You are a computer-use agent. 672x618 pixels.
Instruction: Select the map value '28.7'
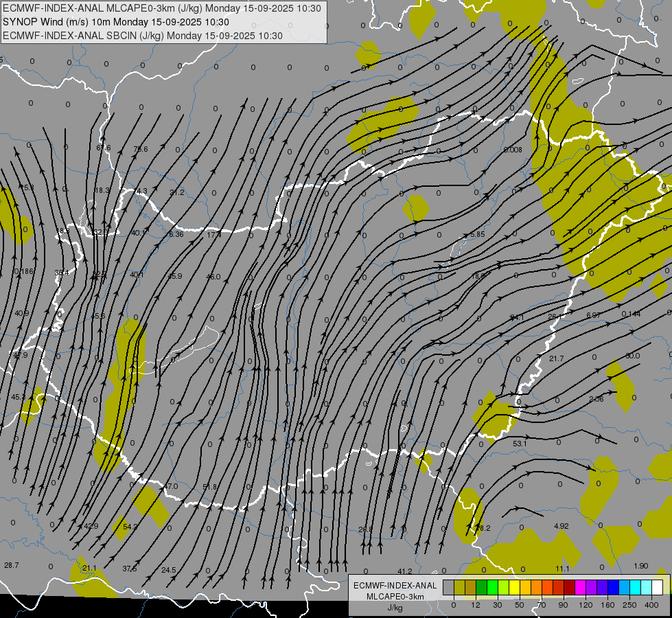click(12, 565)
